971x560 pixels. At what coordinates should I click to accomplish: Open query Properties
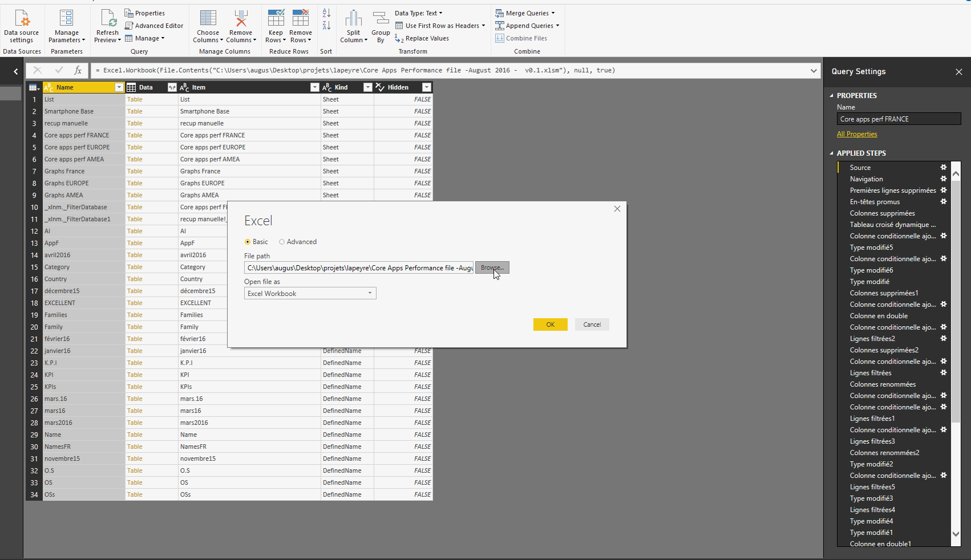point(145,13)
